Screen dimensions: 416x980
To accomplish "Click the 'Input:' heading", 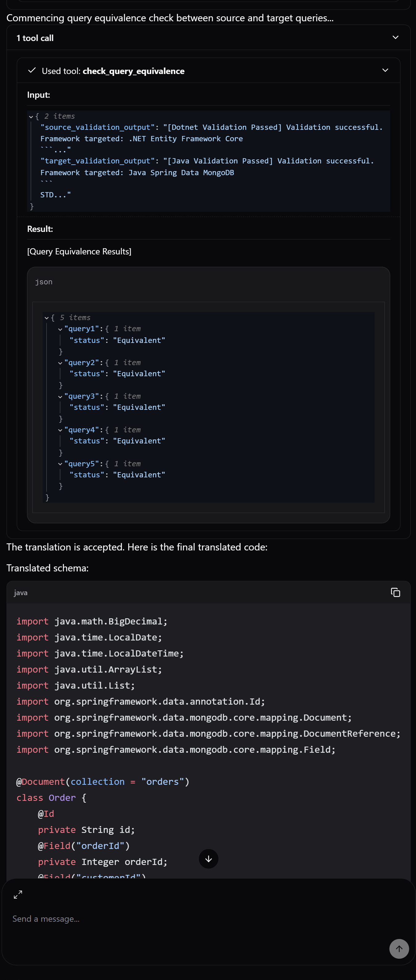I will [39, 95].
